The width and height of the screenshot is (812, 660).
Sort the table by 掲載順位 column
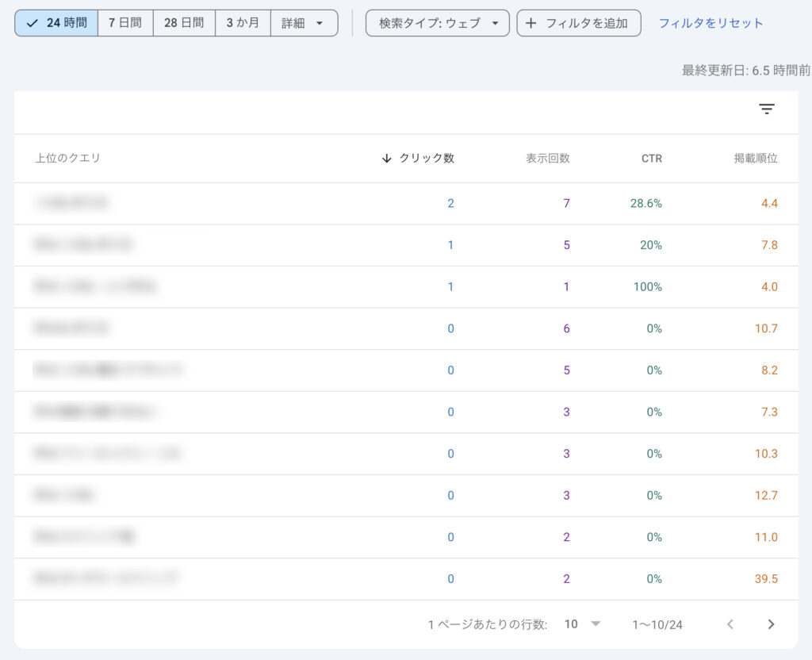tap(754, 158)
